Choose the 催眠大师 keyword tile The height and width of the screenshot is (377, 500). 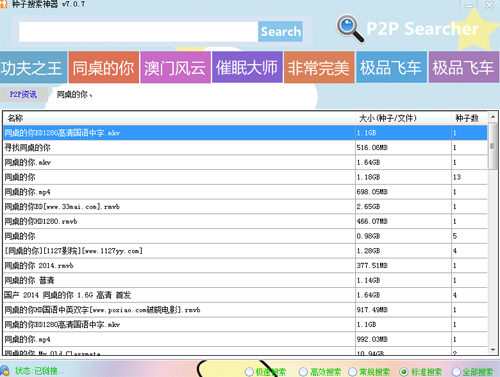[x=247, y=67]
